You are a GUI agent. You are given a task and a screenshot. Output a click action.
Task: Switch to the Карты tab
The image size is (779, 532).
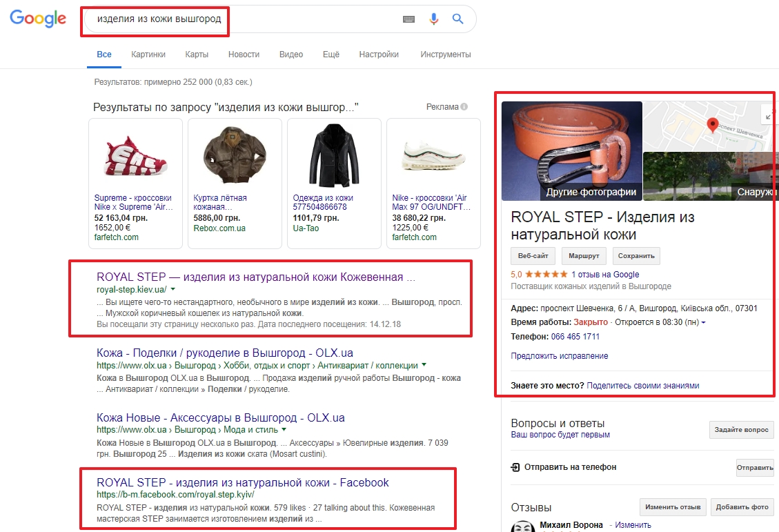(197, 55)
